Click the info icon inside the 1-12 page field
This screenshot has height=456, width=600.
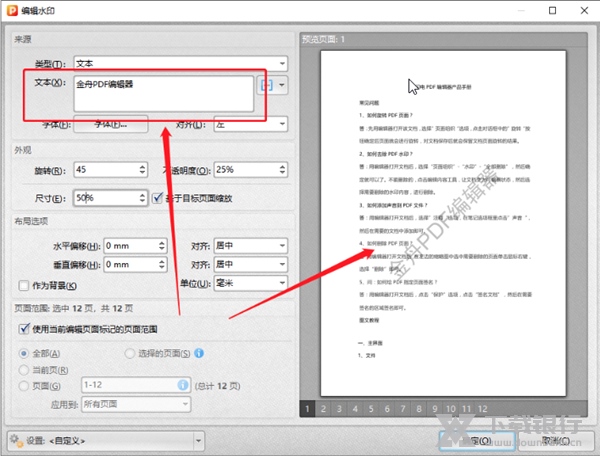coord(183,385)
